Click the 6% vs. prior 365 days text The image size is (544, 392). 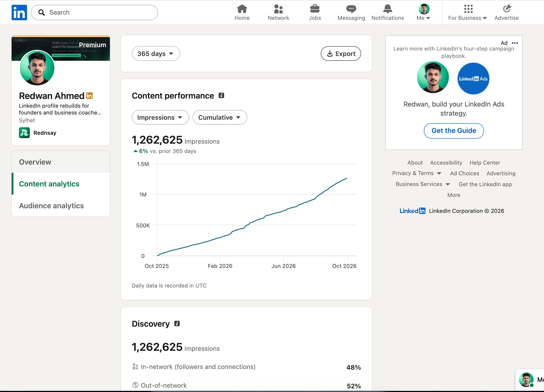165,151
